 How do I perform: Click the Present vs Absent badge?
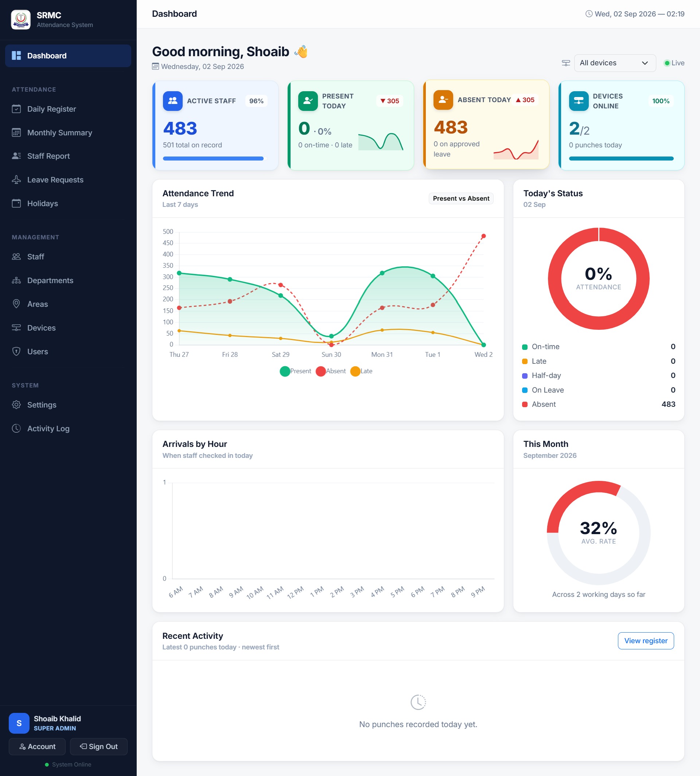click(x=461, y=198)
